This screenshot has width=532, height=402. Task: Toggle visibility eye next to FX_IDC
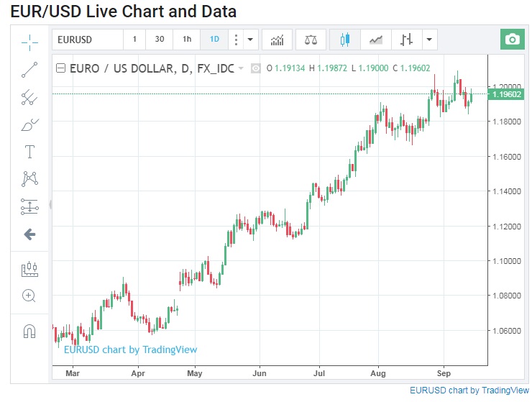point(255,69)
